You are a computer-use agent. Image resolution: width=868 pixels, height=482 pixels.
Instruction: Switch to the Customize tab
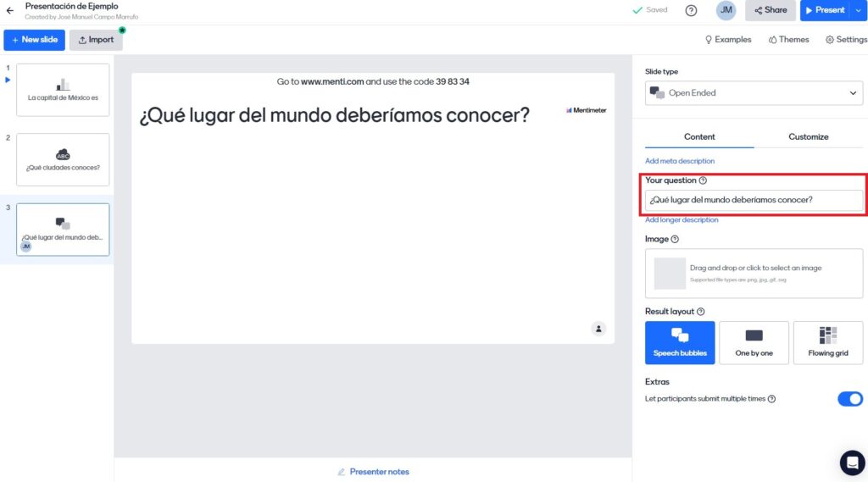(808, 136)
